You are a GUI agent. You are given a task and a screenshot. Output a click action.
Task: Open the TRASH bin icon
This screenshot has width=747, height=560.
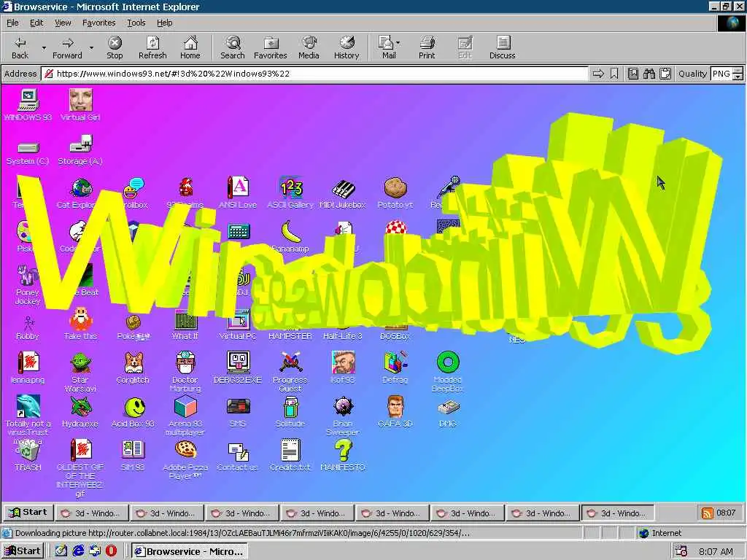click(x=28, y=457)
